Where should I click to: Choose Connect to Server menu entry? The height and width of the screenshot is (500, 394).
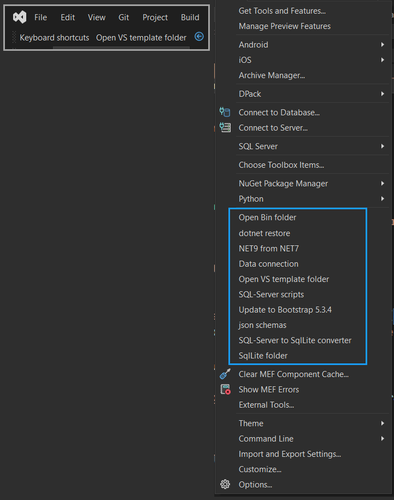tap(273, 128)
